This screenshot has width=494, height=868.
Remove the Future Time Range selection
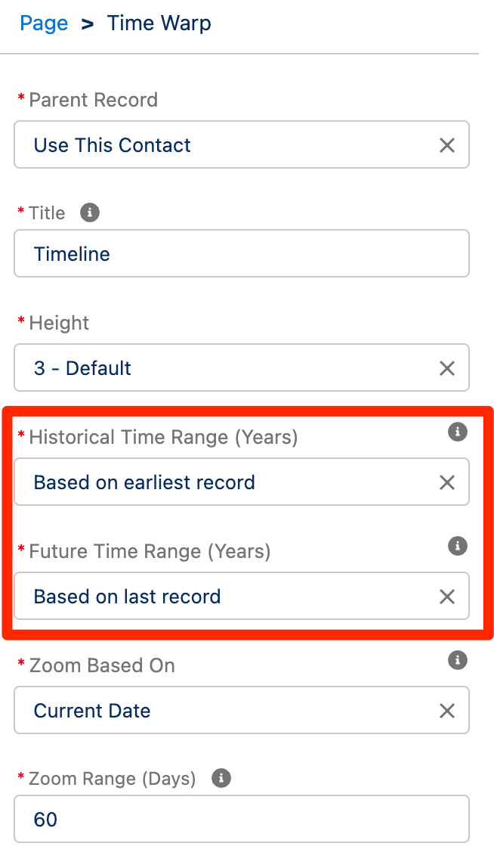(x=446, y=596)
